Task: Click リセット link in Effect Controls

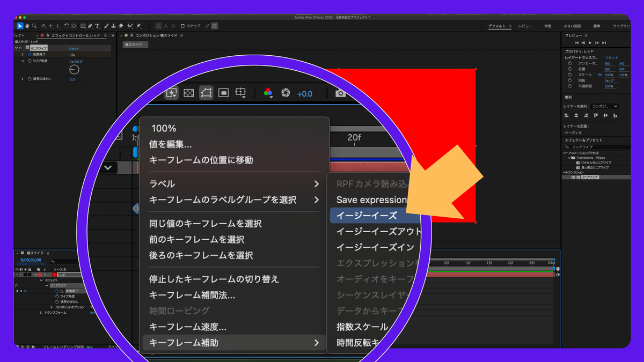Action: click(74, 49)
